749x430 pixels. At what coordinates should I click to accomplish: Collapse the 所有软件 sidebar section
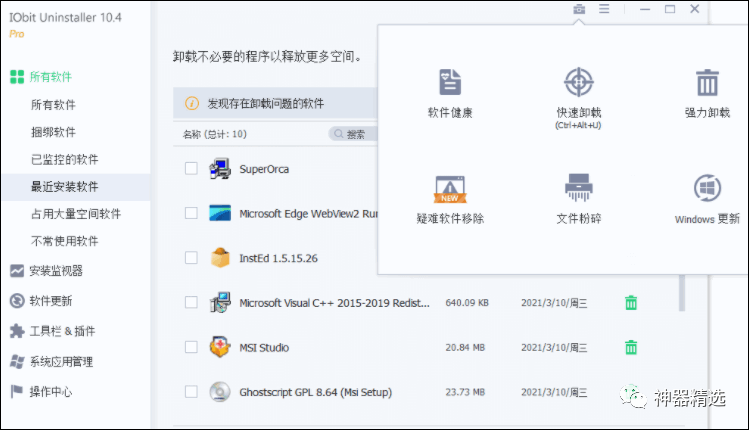point(50,77)
